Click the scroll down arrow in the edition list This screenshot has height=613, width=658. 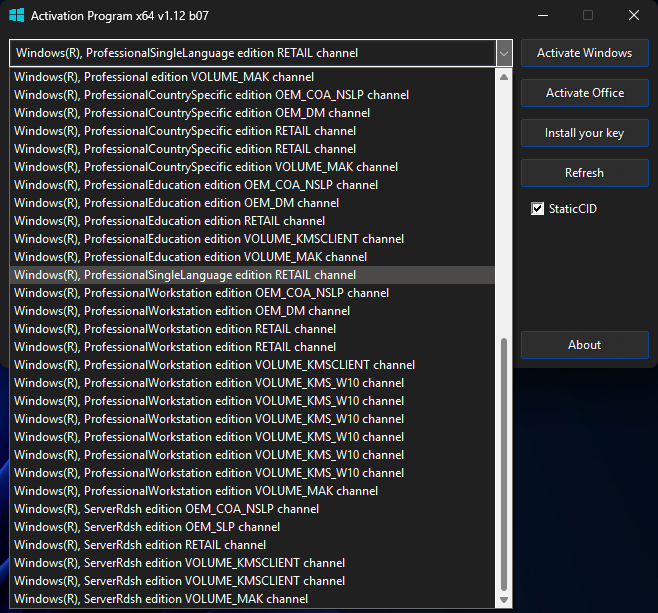click(x=504, y=600)
